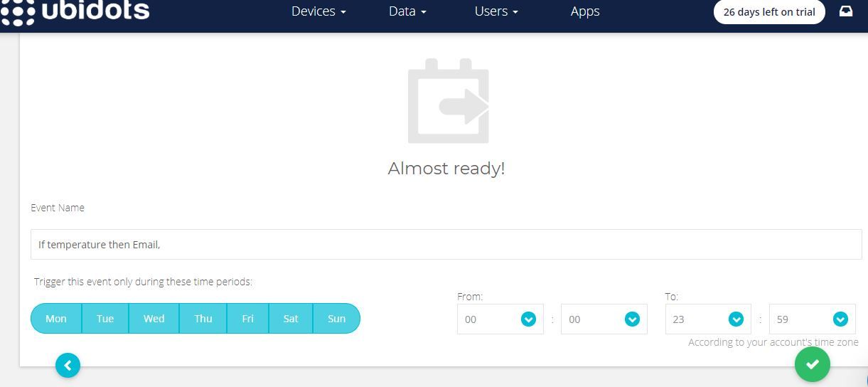Open the To hour dropdown showing 23

click(708, 319)
